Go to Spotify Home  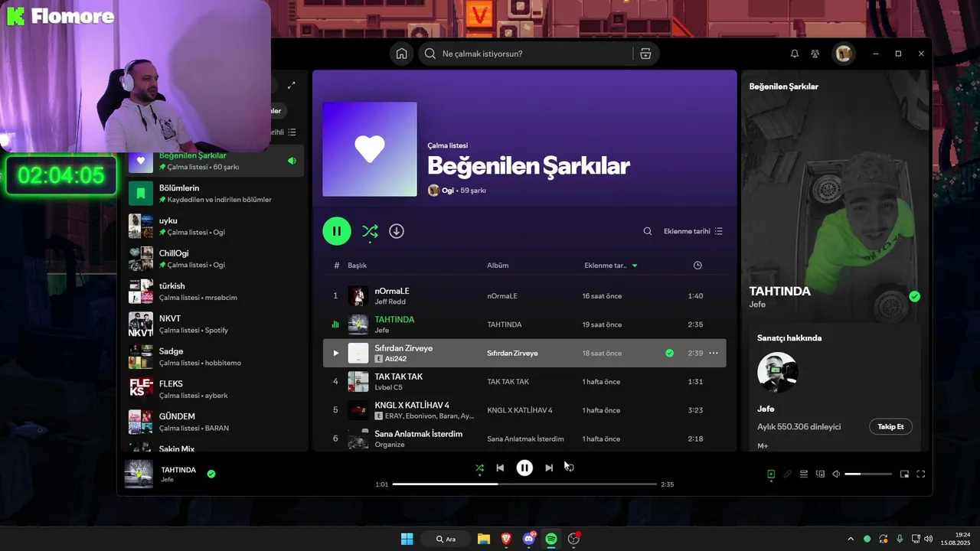(x=401, y=54)
